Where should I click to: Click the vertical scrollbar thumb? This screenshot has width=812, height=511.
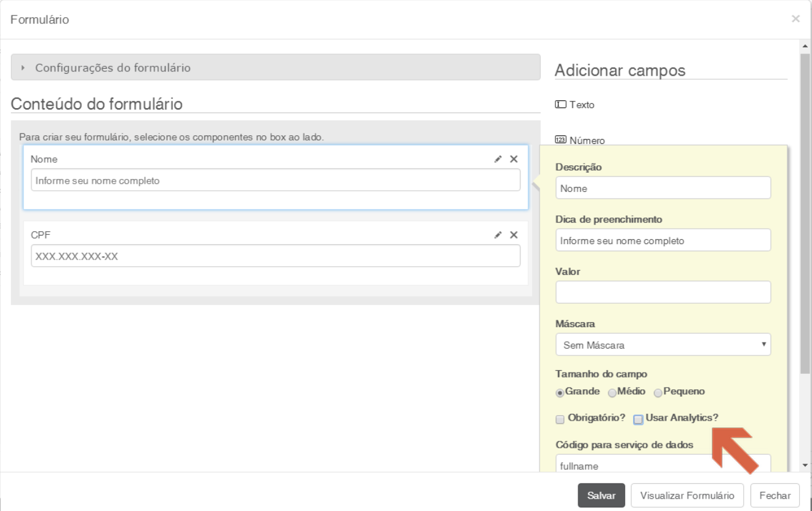tap(805, 213)
